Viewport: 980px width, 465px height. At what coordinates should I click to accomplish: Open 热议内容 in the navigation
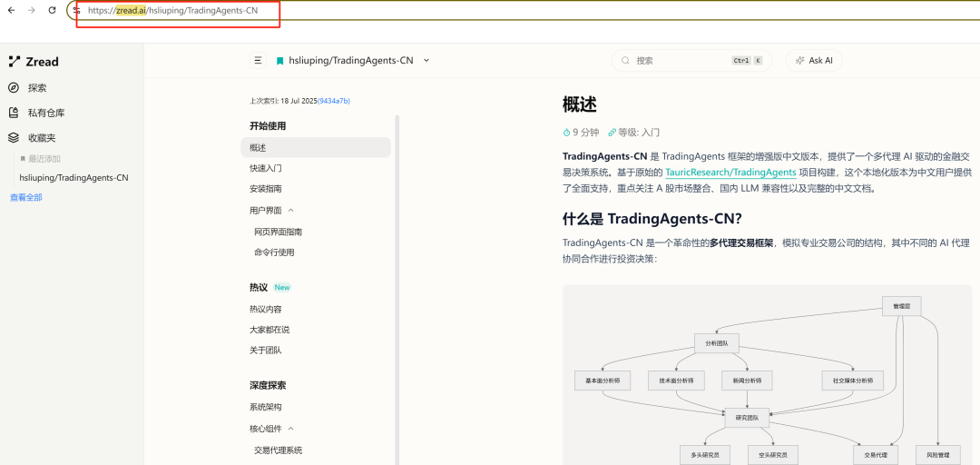(266, 309)
